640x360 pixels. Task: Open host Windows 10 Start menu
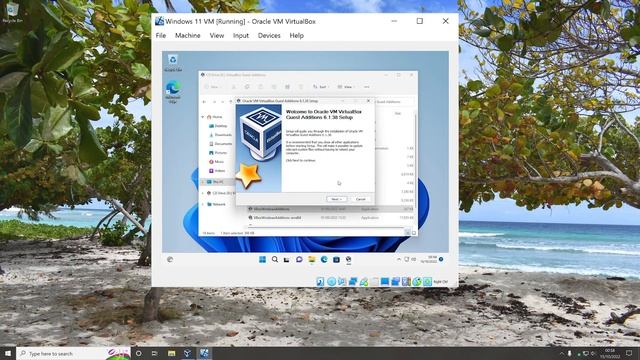[x=8, y=353]
